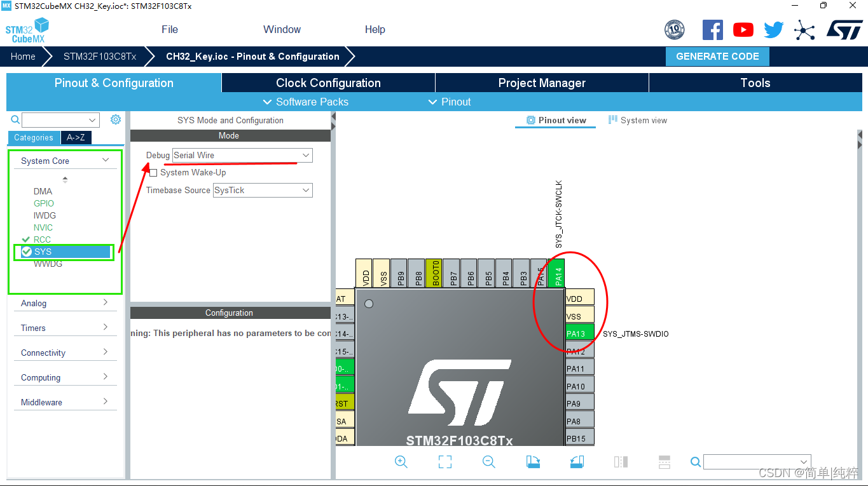
Task: Click the zoom in magnifier icon
Action: coord(401,462)
